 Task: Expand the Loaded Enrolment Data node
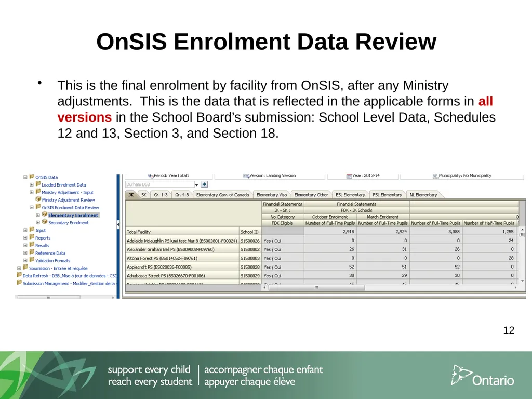(x=32, y=185)
